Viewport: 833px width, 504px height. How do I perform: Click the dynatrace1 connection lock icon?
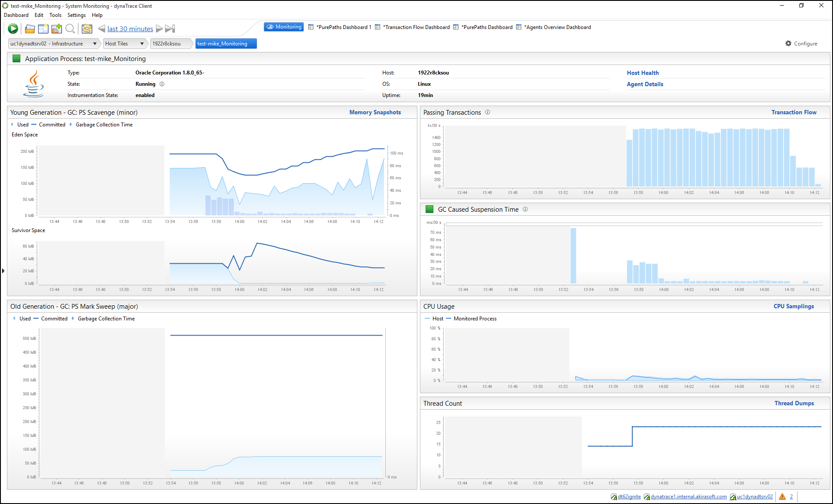647,497
